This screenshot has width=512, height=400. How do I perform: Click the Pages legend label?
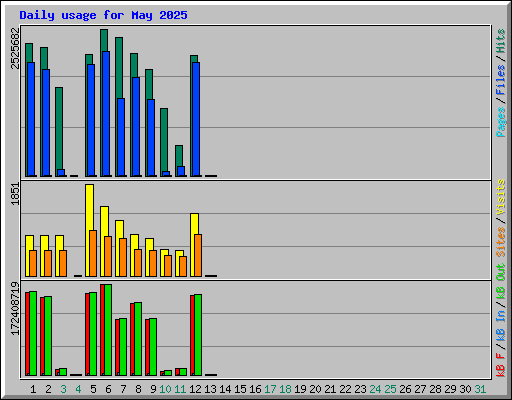click(501, 122)
